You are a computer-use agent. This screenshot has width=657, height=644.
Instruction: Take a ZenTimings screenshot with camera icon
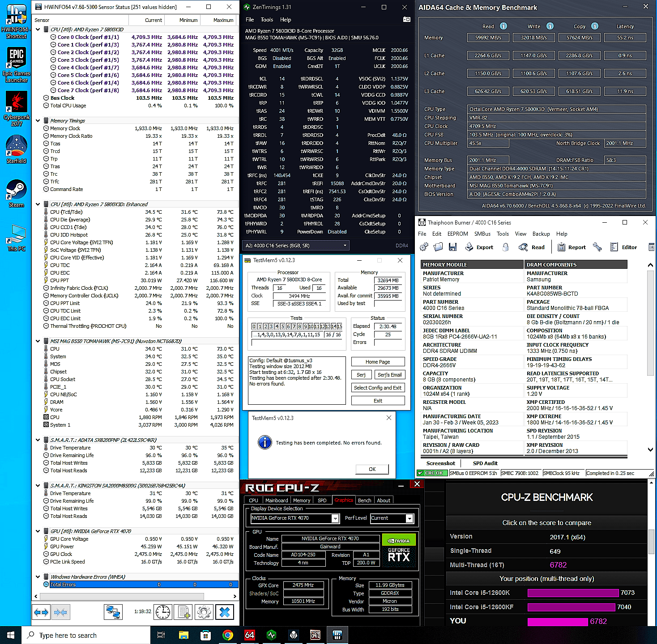click(406, 19)
